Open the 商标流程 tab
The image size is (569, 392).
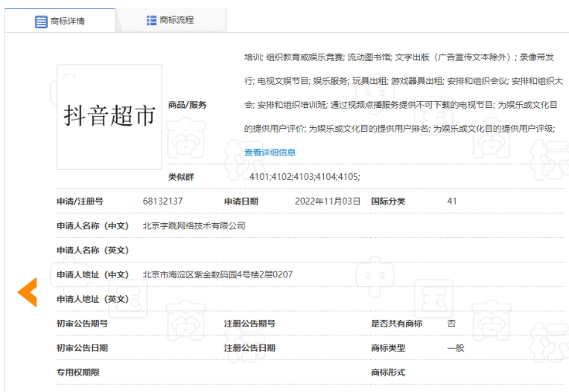tap(176, 20)
